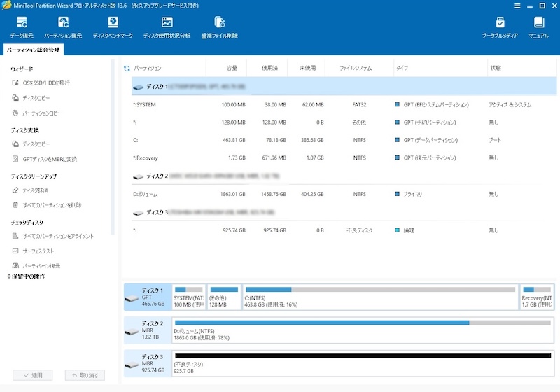This screenshot has height=392, width=560.
Task: Click the ファイルシステム column header
Action: (x=356, y=69)
